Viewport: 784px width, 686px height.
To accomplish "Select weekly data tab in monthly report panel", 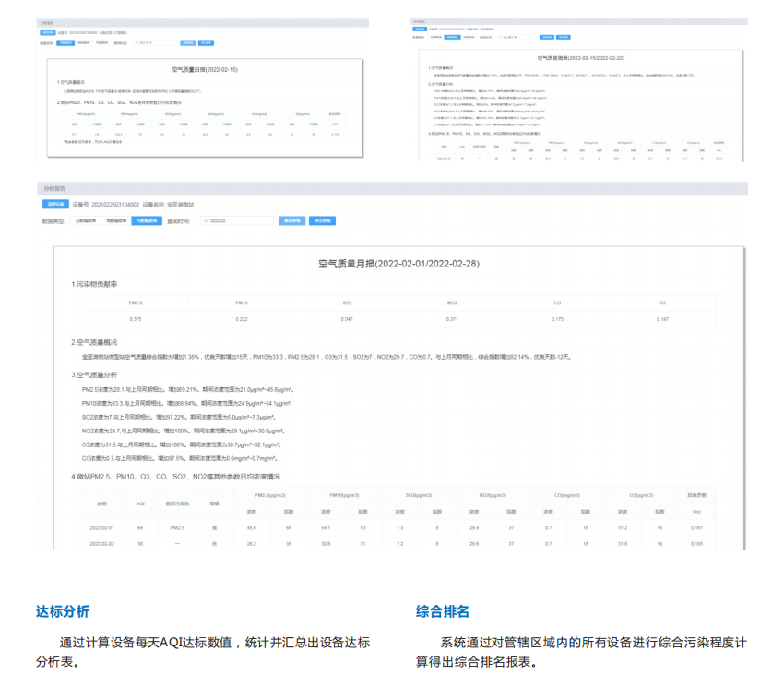I will tap(116, 220).
